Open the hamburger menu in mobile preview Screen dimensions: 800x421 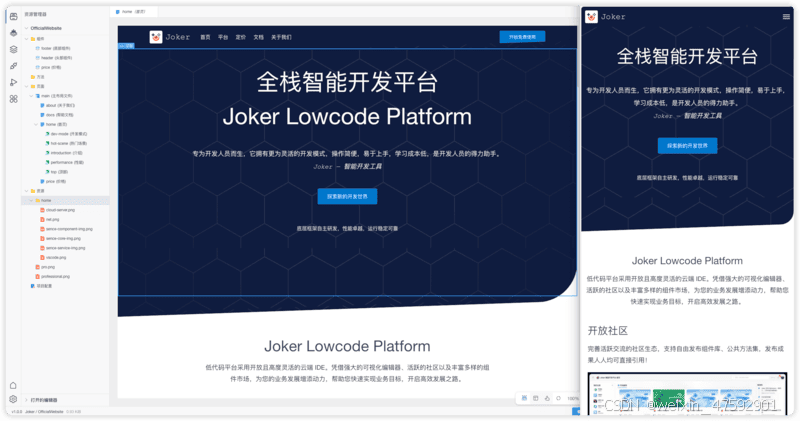point(786,17)
